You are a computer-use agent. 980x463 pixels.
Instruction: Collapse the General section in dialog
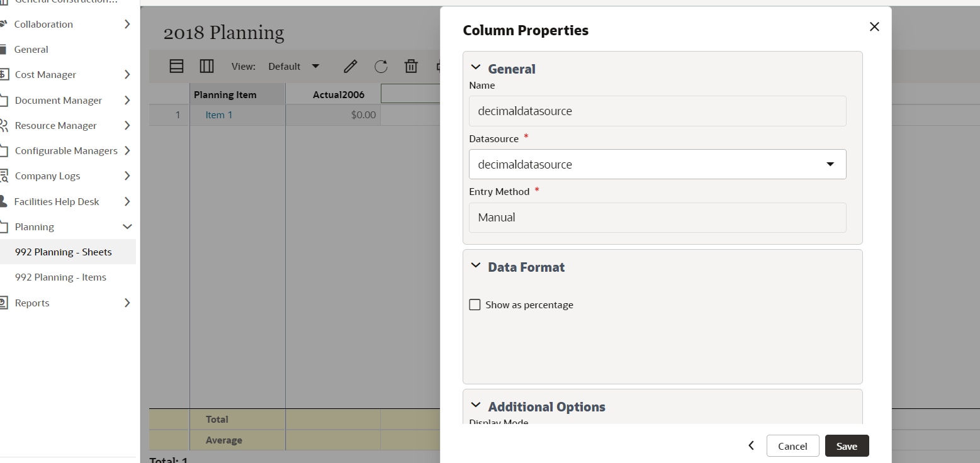point(476,68)
